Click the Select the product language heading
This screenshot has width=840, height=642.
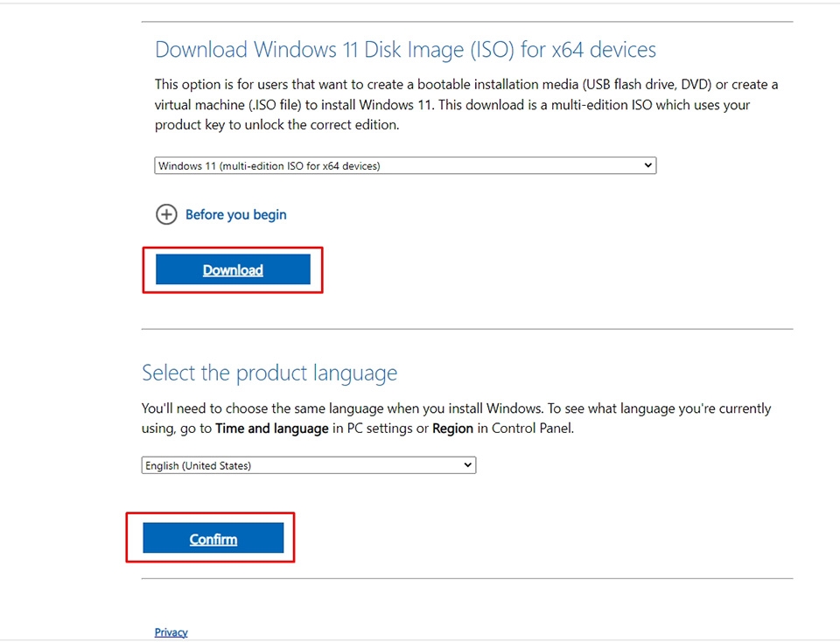pyautogui.click(x=269, y=373)
